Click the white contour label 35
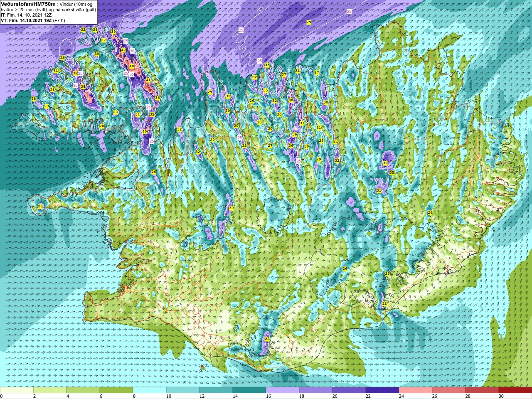 pos(131,74)
